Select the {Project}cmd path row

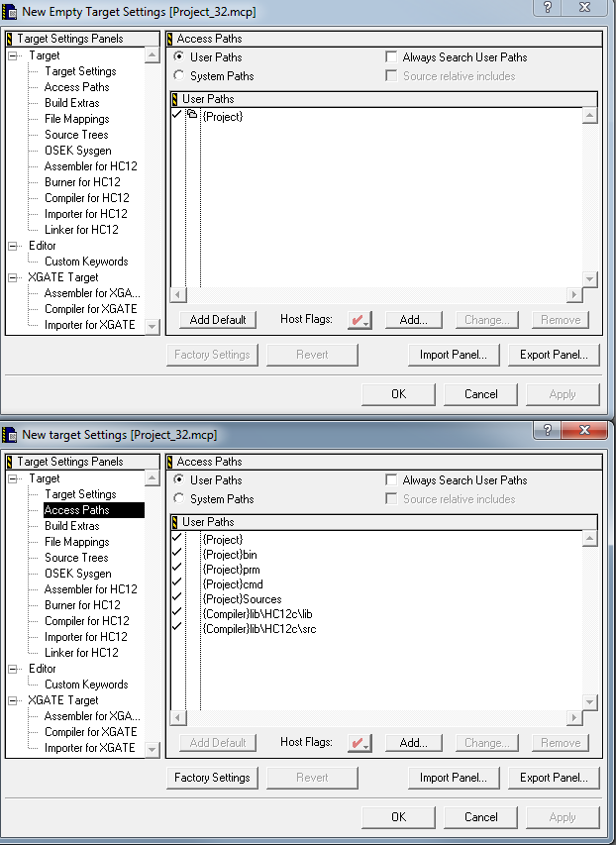233,584
